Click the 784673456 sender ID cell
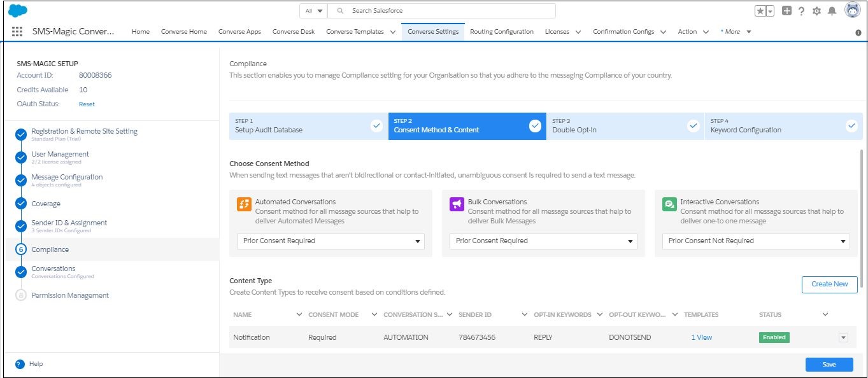Image resolution: width=868 pixels, height=378 pixels. point(477,338)
